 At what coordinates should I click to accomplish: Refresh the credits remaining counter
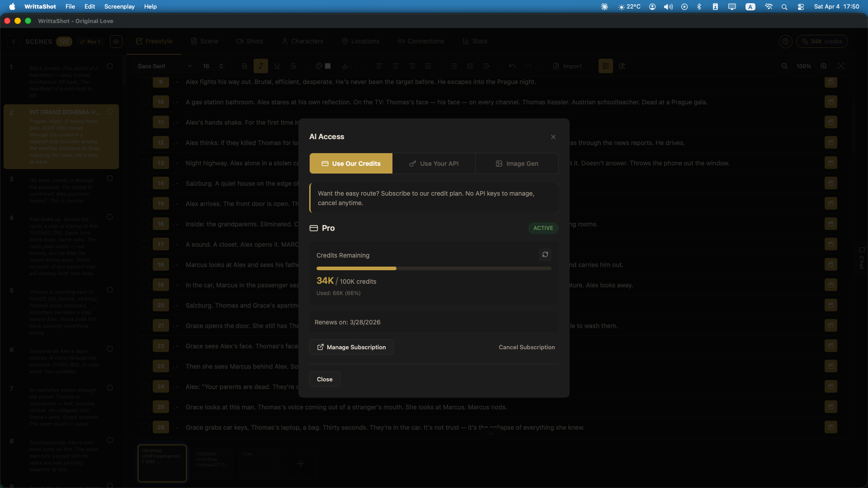coord(545,255)
